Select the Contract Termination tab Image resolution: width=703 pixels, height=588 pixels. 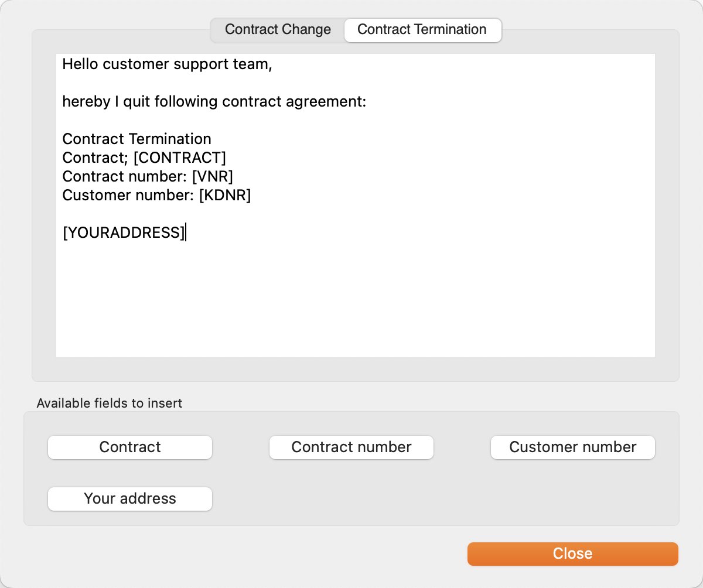(422, 30)
